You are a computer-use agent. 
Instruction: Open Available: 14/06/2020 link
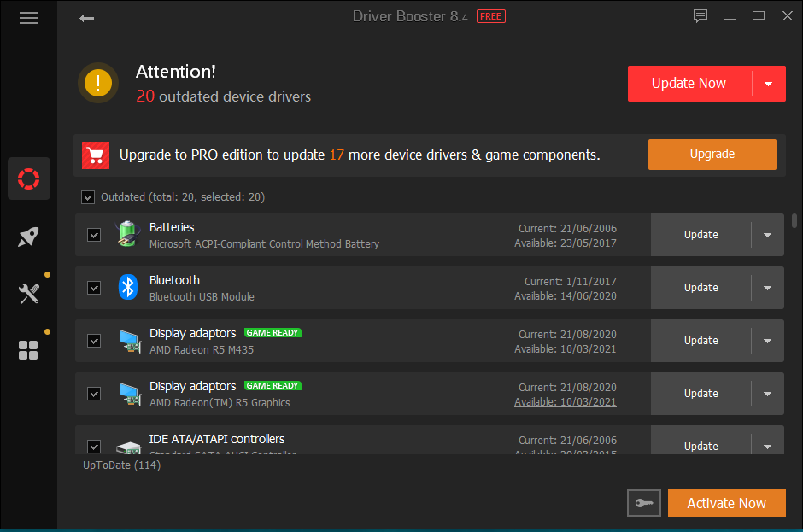tap(566, 296)
